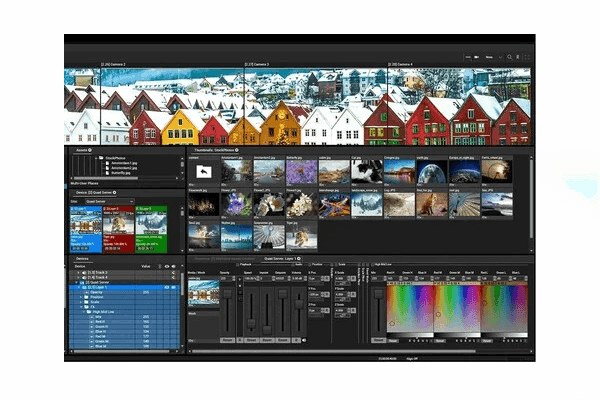The width and height of the screenshot is (600, 400).
Task: Open the Skyline.jpg thumbnail
Action: pyautogui.click(x=237, y=235)
